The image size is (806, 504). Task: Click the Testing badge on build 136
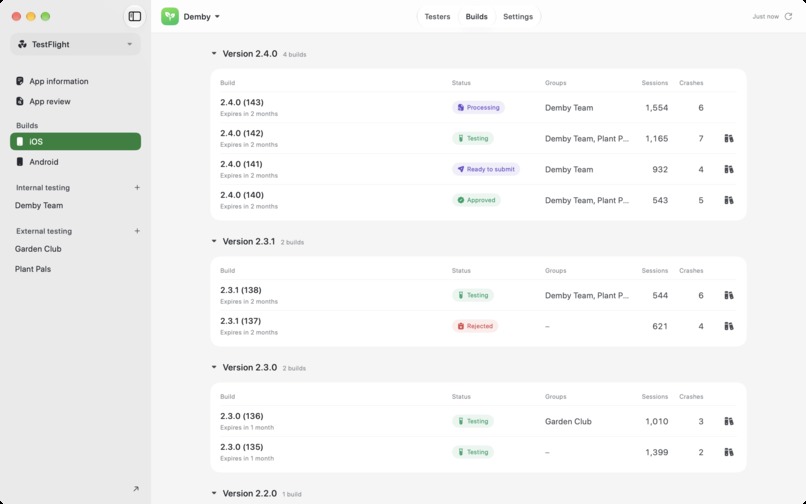click(x=473, y=421)
